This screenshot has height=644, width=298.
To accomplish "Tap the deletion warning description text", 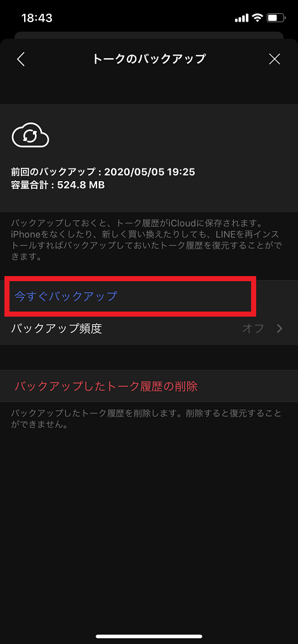I will 146,419.
